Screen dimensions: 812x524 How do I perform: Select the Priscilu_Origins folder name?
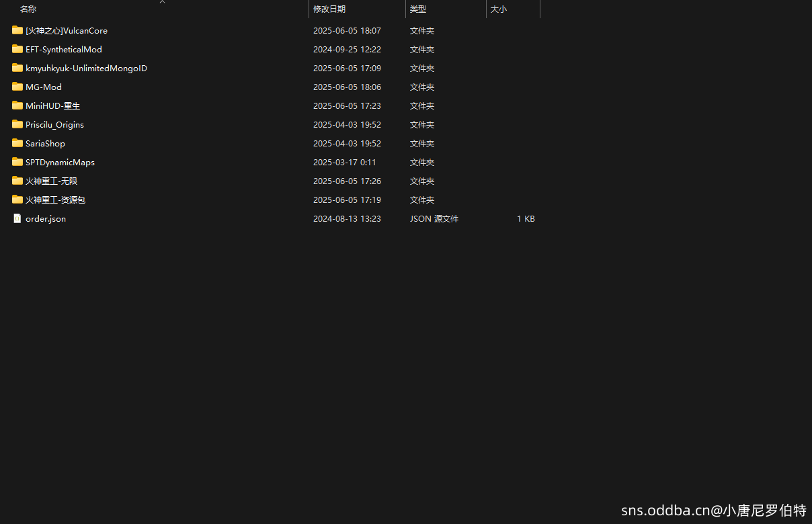(x=54, y=124)
